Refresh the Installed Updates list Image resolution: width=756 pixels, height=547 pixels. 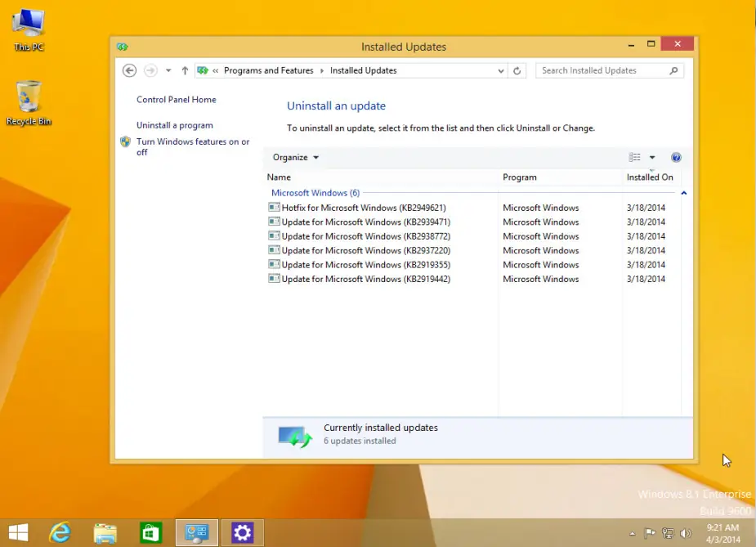[517, 71]
